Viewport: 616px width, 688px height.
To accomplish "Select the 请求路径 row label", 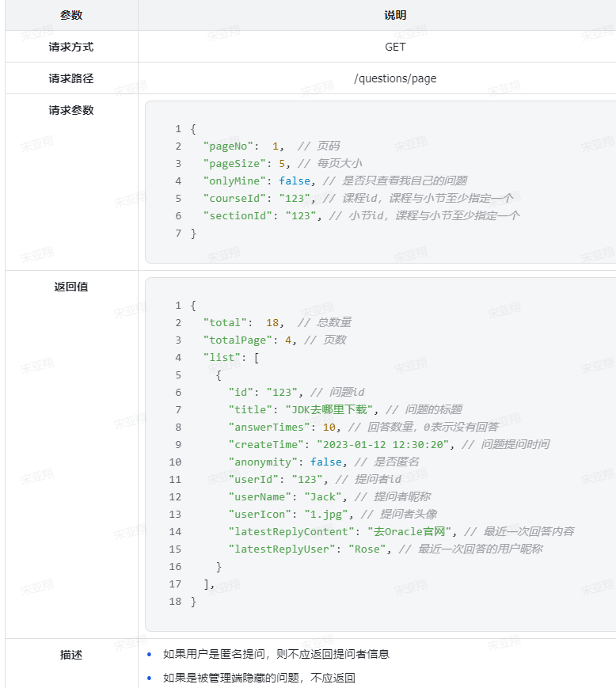I will [71, 78].
